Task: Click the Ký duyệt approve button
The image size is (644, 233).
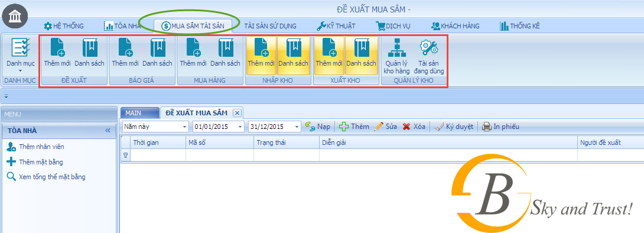Action: click(454, 127)
